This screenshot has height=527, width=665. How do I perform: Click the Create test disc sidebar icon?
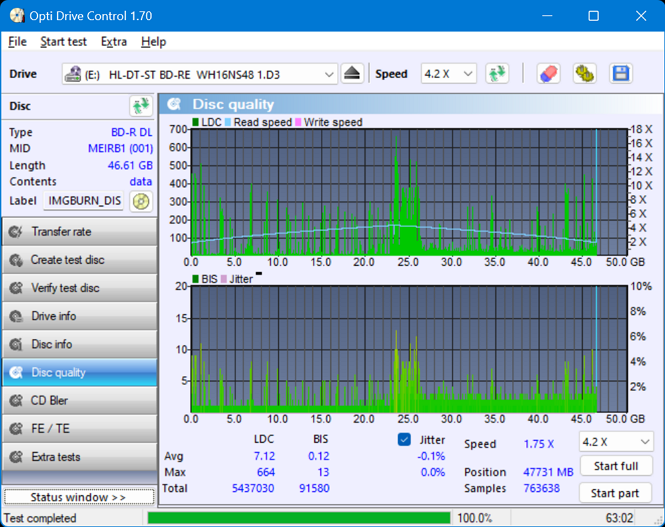coord(16,260)
